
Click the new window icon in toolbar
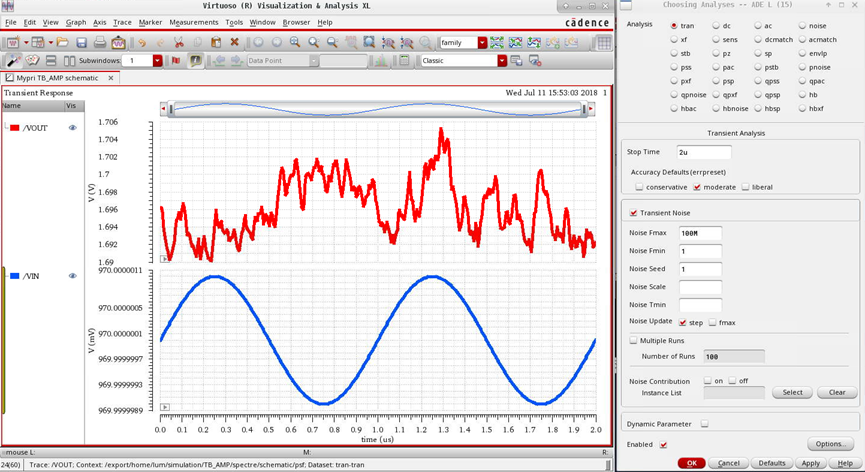pyautogui.click(x=13, y=42)
